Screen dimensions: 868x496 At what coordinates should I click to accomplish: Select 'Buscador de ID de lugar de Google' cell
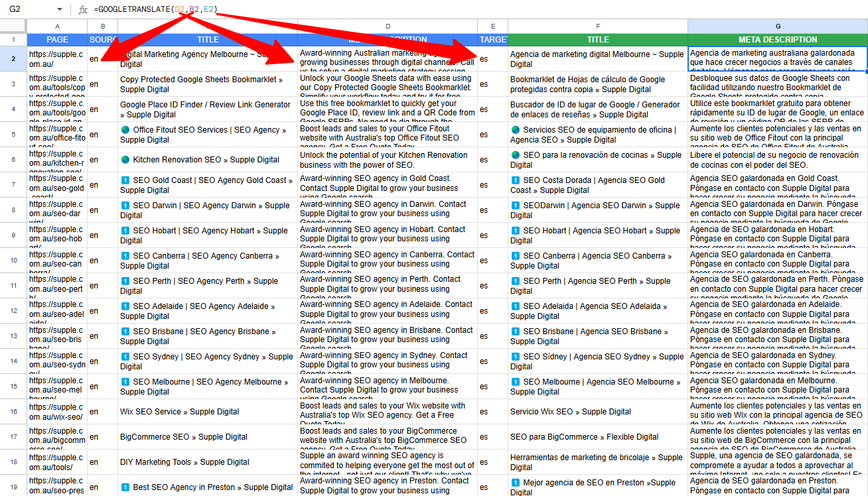(x=598, y=109)
